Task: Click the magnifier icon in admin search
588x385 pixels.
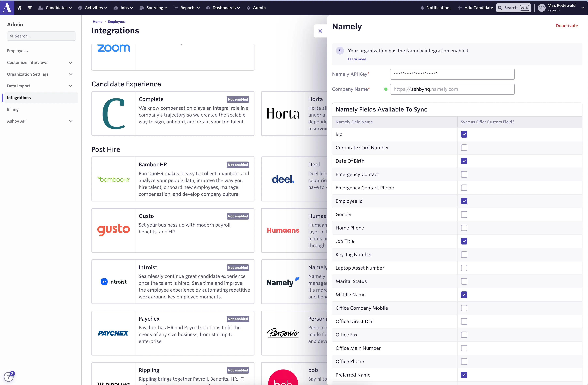Action: click(12, 36)
